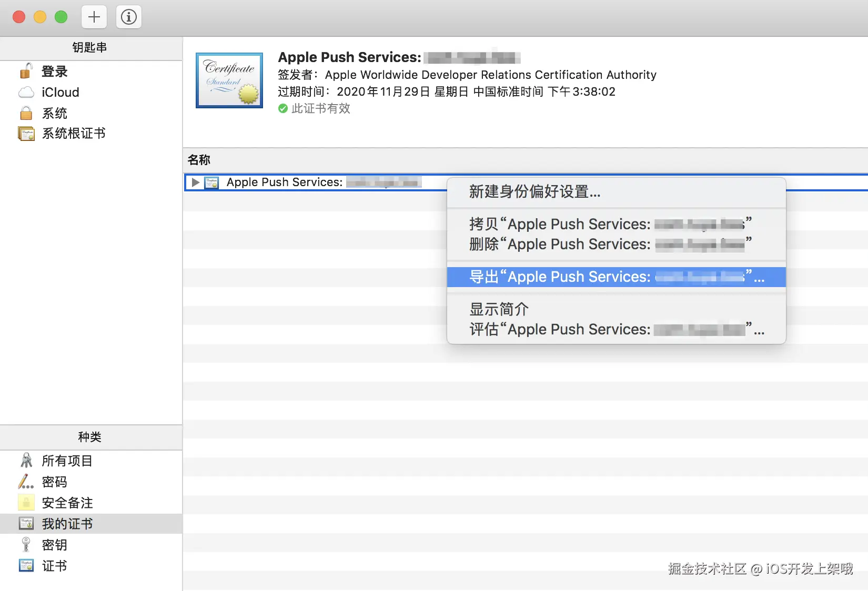This screenshot has height=591, width=868.
Task: Choose 删除 Apple Push Services menu item
Action: 617,244
